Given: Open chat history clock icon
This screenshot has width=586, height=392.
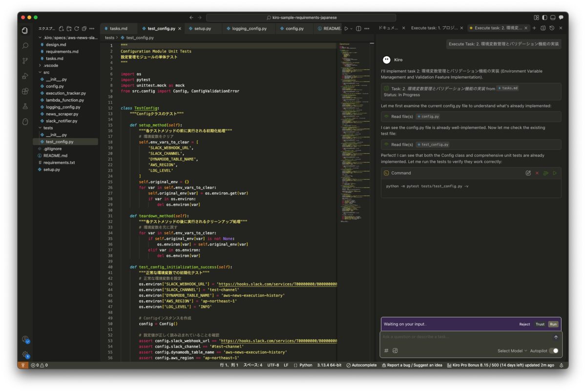Looking at the screenshot, I should 551,28.
